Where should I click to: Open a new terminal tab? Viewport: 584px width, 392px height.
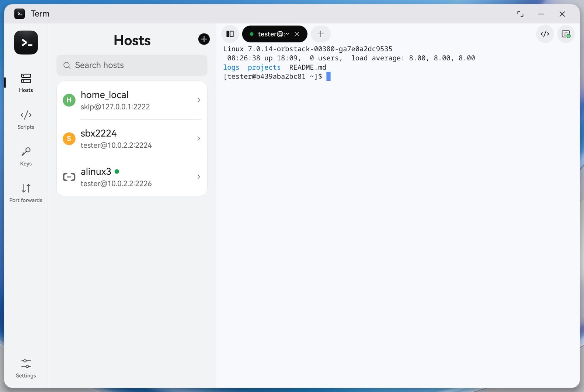pos(321,34)
